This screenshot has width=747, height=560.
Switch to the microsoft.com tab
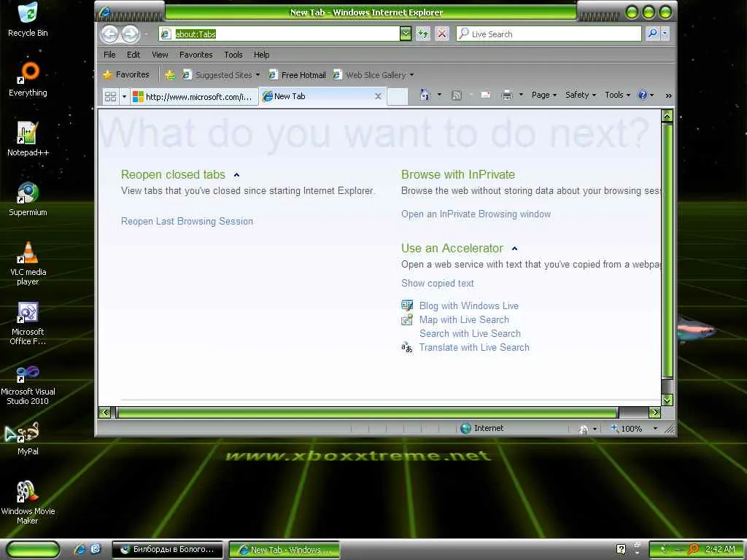[193, 97]
